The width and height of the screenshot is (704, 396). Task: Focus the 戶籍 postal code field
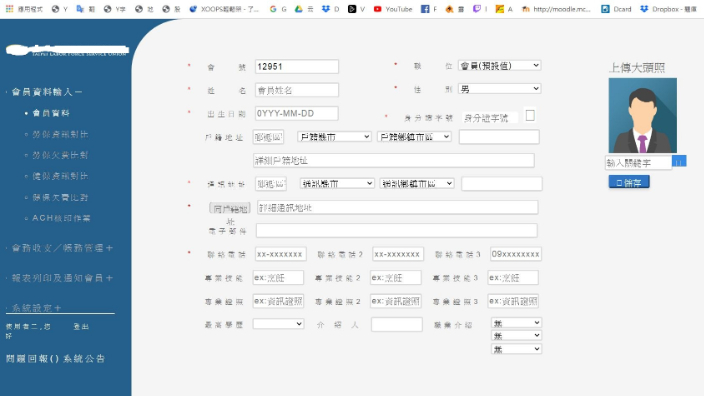268,137
